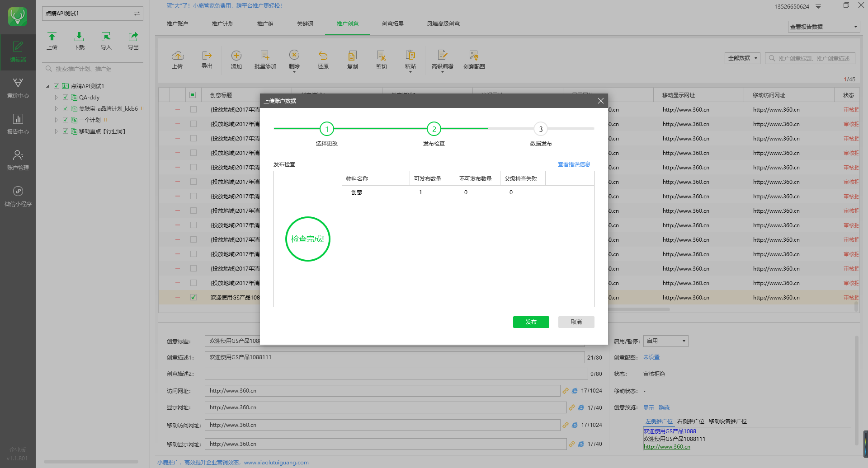Click the 剪切 toolbar icon
The width and height of the screenshot is (868, 468).
pyautogui.click(x=381, y=60)
